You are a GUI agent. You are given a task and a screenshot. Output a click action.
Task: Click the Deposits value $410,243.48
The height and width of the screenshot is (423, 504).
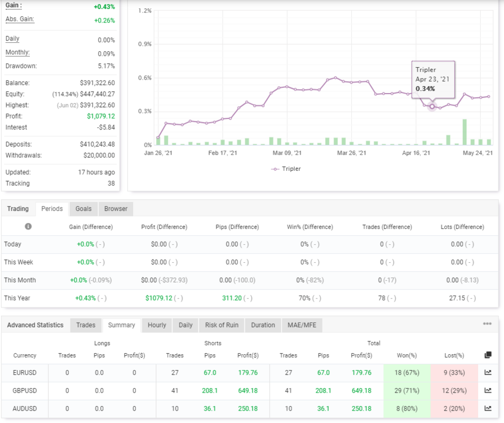coord(98,144)
